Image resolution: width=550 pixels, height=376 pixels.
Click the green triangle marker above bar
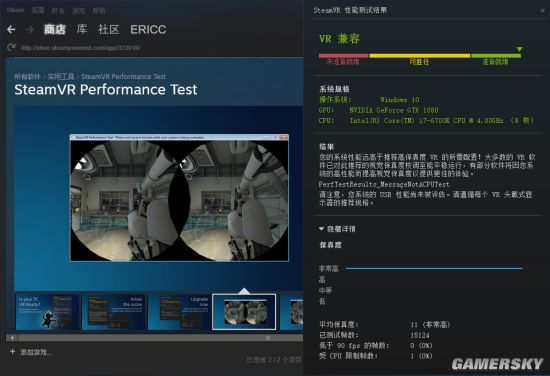[519, 49]
